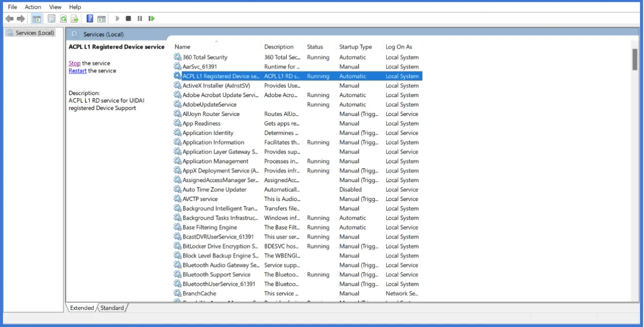The width and height of the screenshot is (644, 327).
Task: Toggle the Show/Hide Action Pane toolbar icon
Action: click(x=102, y=18)
